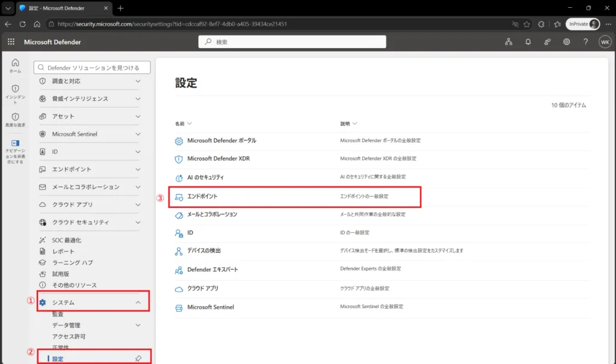Open a new browser tab

[x=120, y=8]
